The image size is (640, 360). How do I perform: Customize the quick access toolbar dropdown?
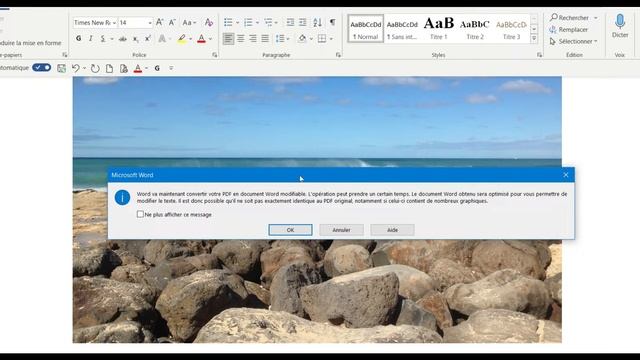tap(171, 68)
